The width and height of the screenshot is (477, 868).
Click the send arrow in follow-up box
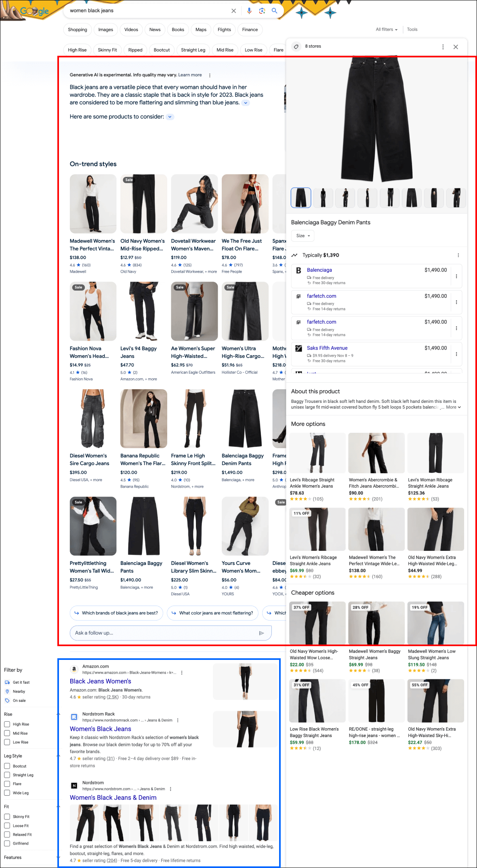coord(261,633)
